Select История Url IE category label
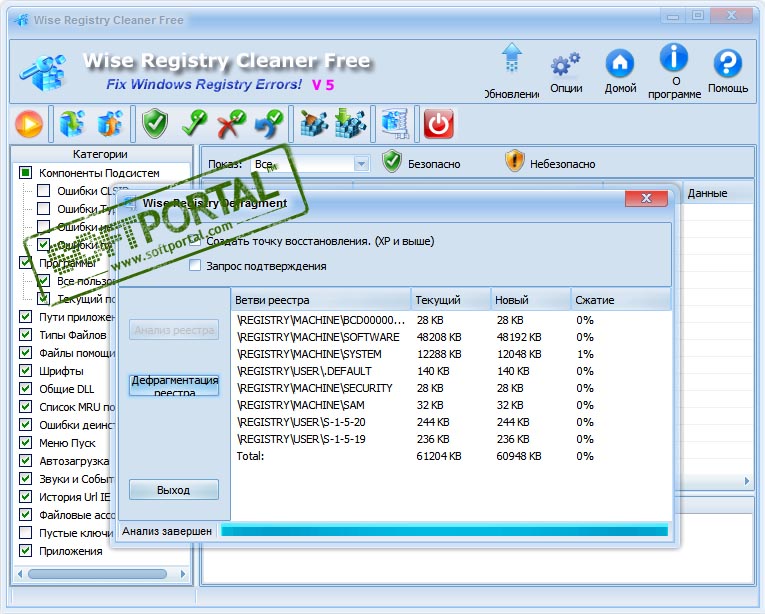 click(75, 497)
